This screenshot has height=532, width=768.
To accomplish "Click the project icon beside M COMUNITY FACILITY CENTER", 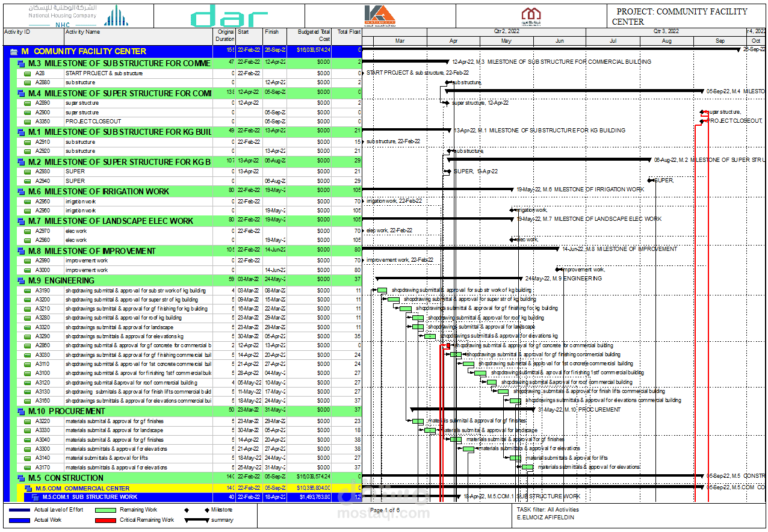I will point(14,52).
